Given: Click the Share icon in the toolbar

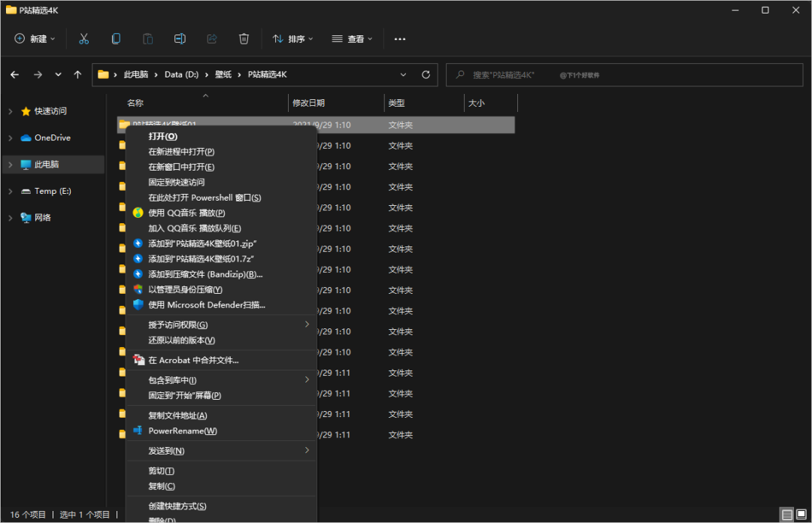Looking at the screenshot, I should pos(211,38).
